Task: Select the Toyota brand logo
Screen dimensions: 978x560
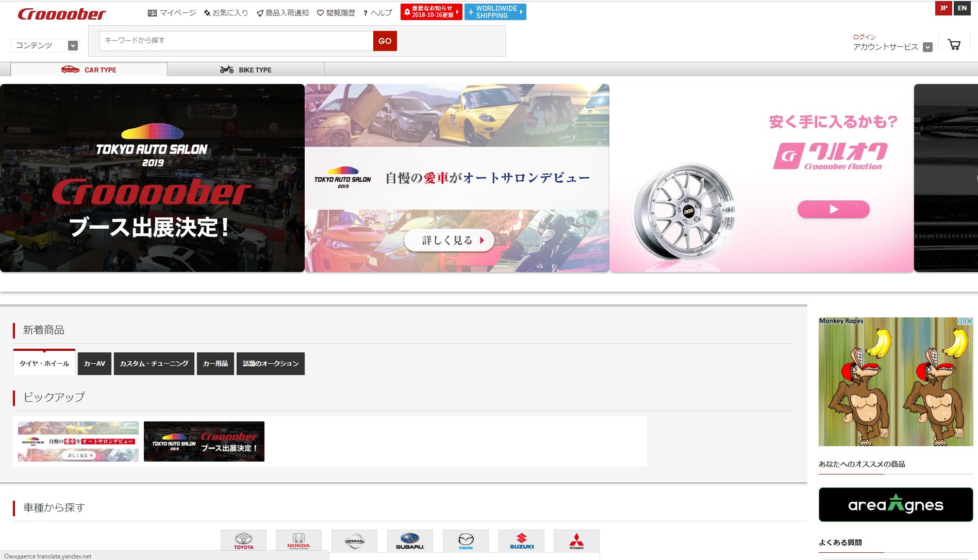Action: tap(243, 540)
